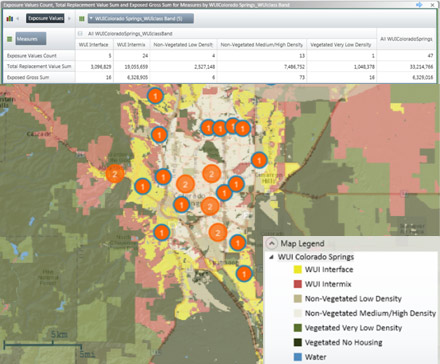440x364 pixels.
Task: Click the Measures button
Action: coord(31,39)
